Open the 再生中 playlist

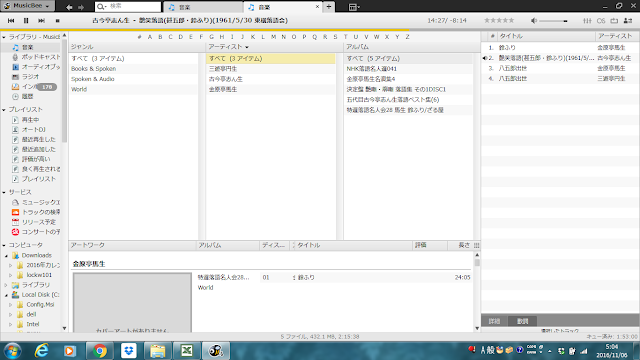25,120
